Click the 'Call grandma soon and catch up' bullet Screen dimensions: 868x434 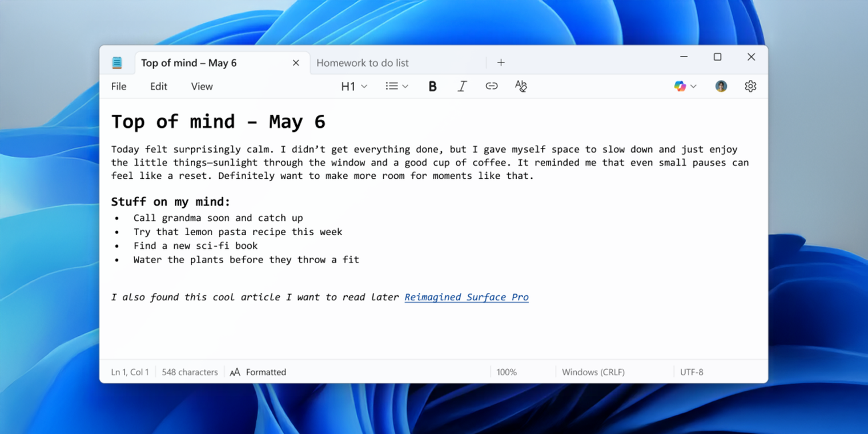pyautogui.click(x=218, y=218)
